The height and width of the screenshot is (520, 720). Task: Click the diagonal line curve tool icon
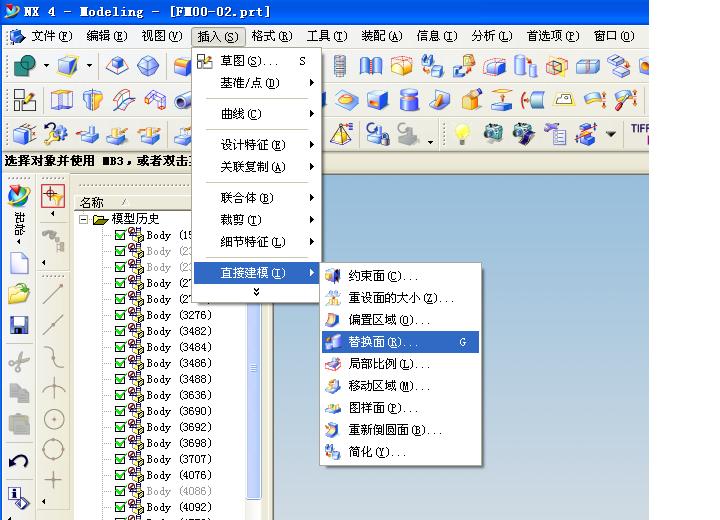point(54,294)
